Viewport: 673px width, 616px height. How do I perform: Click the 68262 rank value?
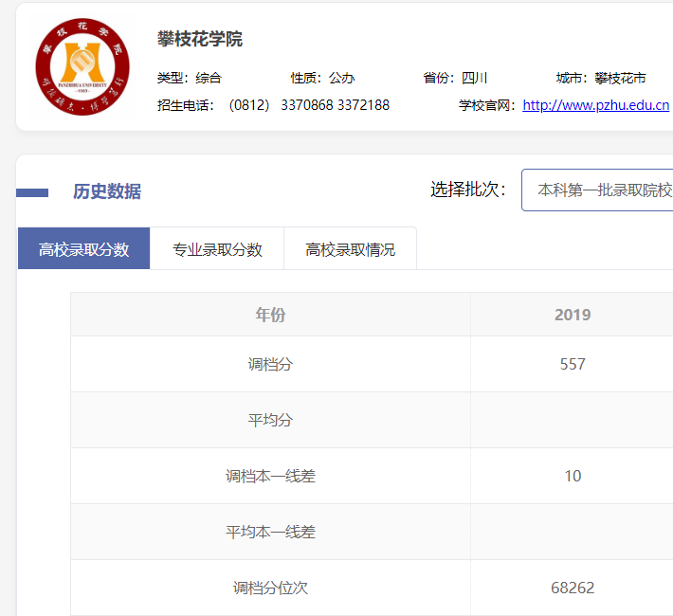click(573, 588)
